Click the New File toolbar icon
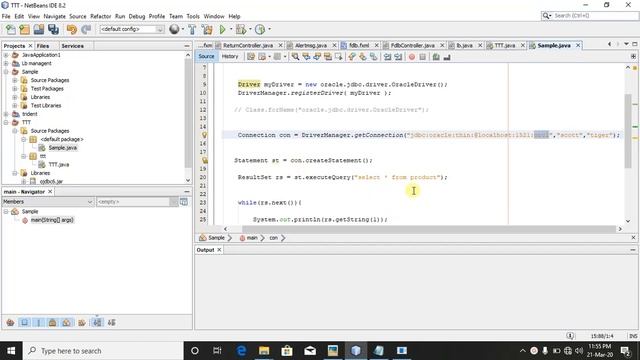640x360 pixels. coord(11,29)
